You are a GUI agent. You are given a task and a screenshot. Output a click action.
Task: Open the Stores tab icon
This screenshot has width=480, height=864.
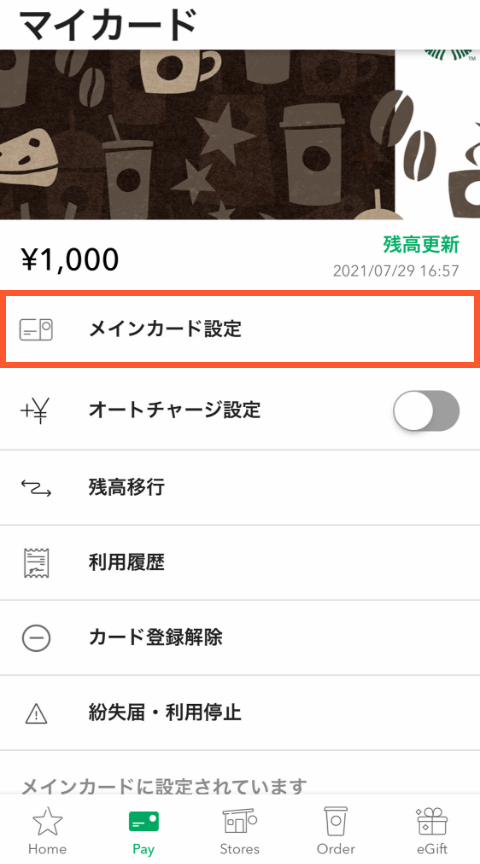[240, 822]
